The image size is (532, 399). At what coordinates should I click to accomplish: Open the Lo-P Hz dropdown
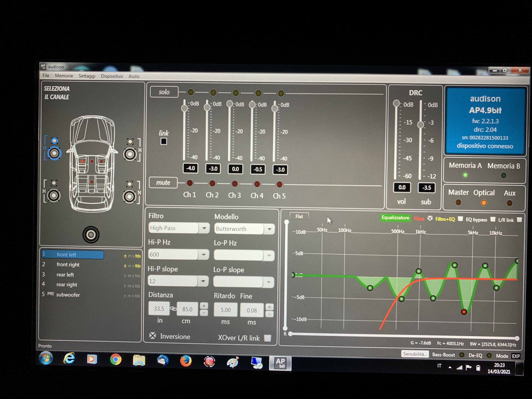269,256
